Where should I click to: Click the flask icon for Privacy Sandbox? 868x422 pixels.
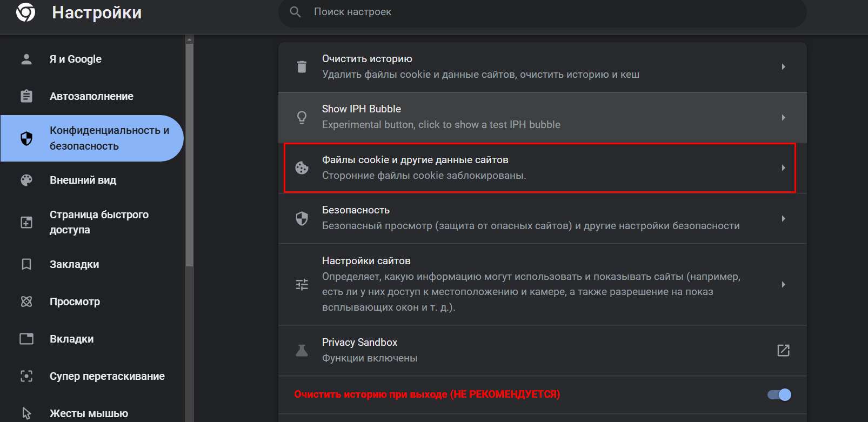[x=302, y=350]
